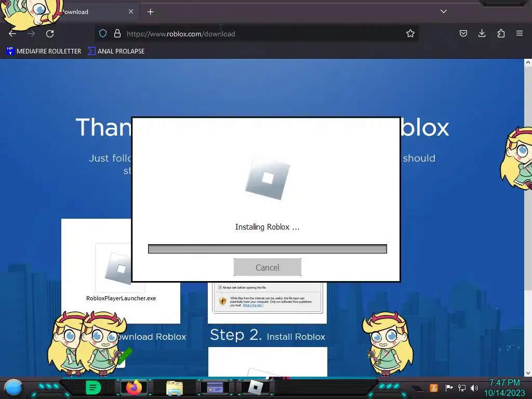Open the green notes app taskbar icon
532x399 pixels.
pos(93,388)
